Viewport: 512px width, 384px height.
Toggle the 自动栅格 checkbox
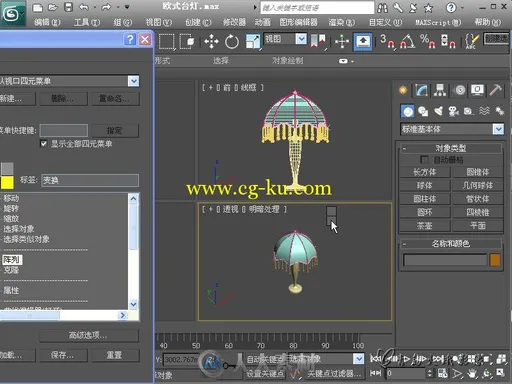(x=424, y=160)
